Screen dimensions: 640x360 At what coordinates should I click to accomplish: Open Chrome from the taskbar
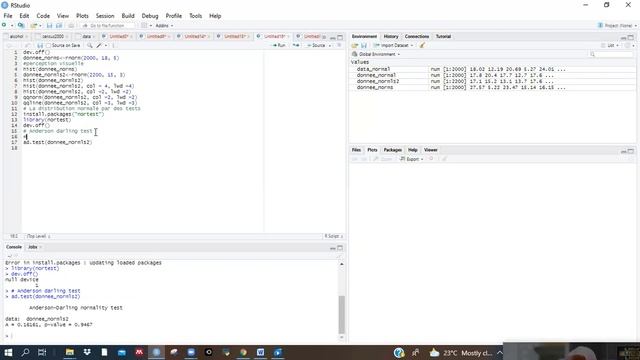[x=243, y=352]
